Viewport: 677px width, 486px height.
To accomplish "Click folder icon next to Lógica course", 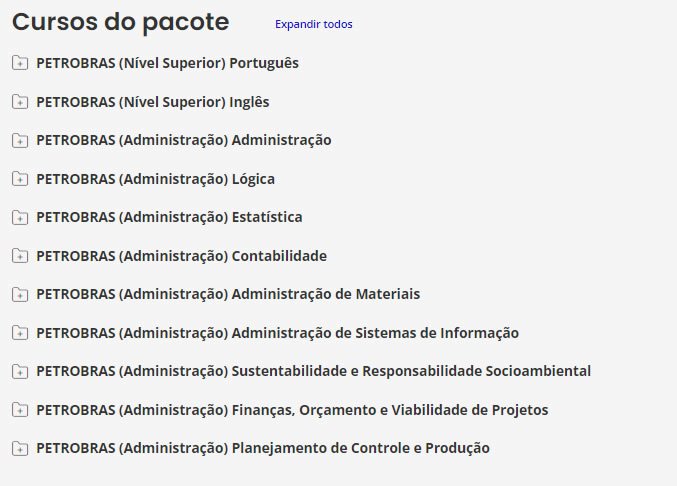I will (19, 179).
